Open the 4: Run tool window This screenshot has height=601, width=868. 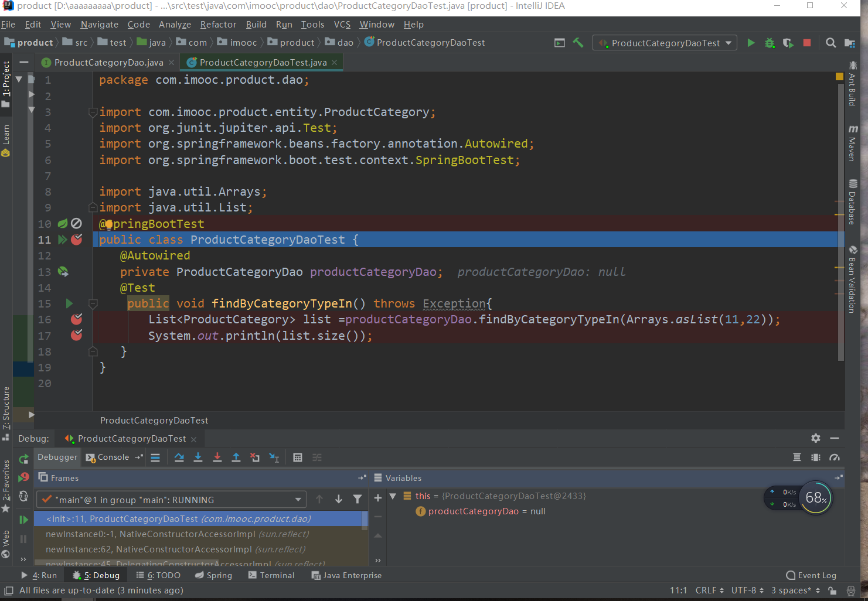39,575
